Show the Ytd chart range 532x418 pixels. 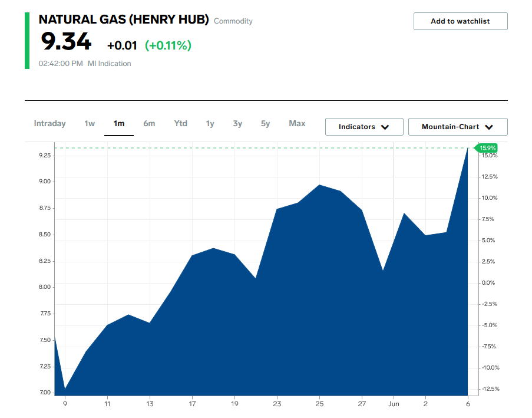180,124
